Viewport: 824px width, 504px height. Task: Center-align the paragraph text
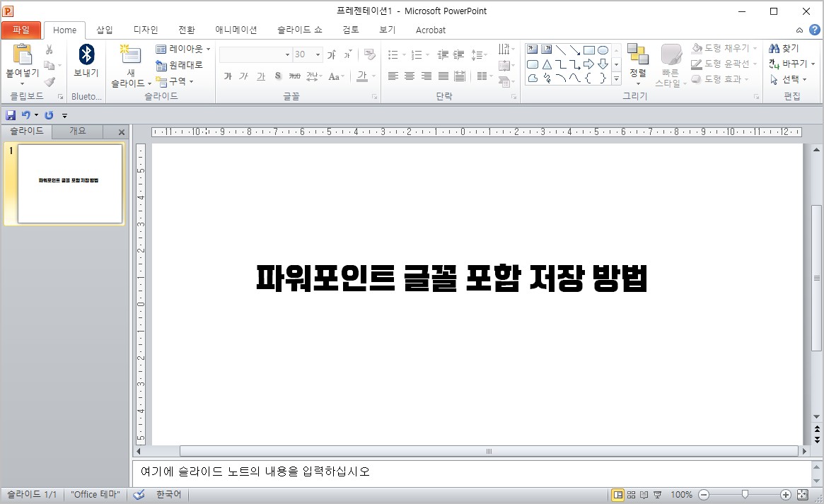point(410,76)
